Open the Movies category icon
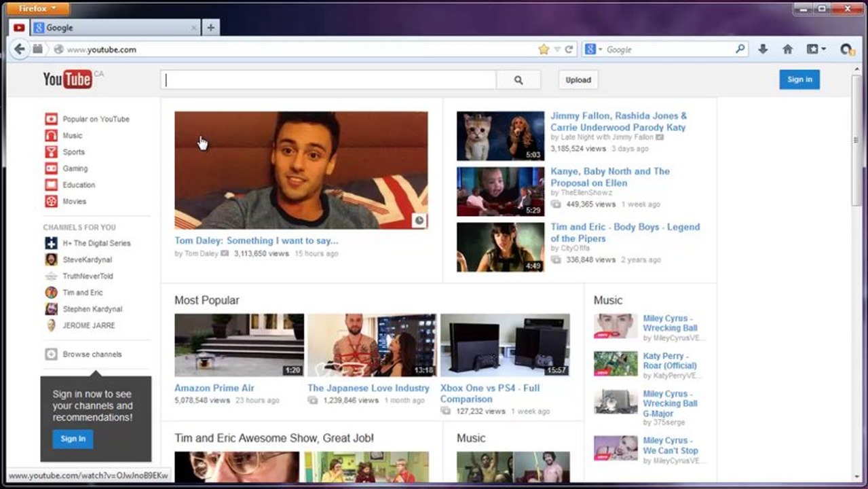868x489 pixels. tap(51, 201)
